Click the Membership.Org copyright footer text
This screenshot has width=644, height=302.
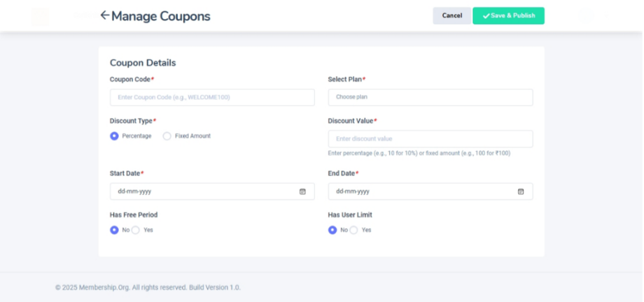click(x=148, y=287)
